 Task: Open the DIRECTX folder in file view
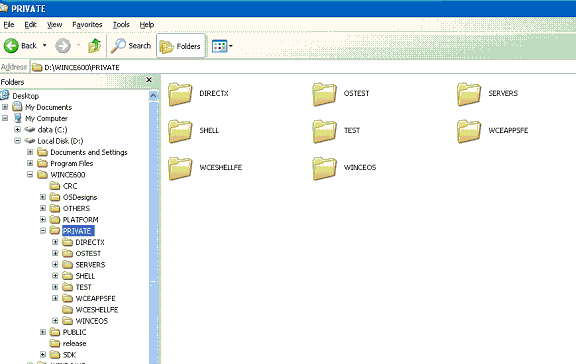click(198, 94)
